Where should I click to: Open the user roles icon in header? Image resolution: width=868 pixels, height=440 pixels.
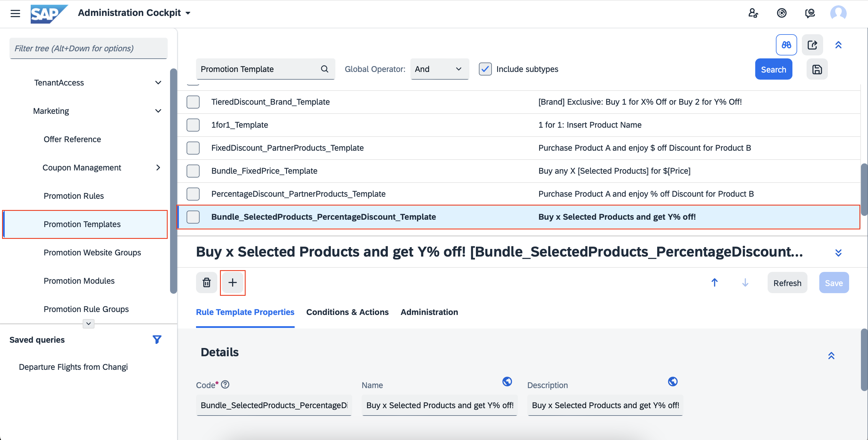753,13
